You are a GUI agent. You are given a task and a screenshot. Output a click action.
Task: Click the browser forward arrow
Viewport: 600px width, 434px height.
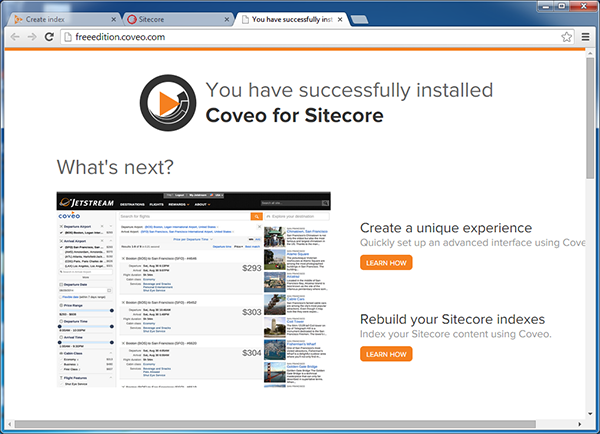32,37
